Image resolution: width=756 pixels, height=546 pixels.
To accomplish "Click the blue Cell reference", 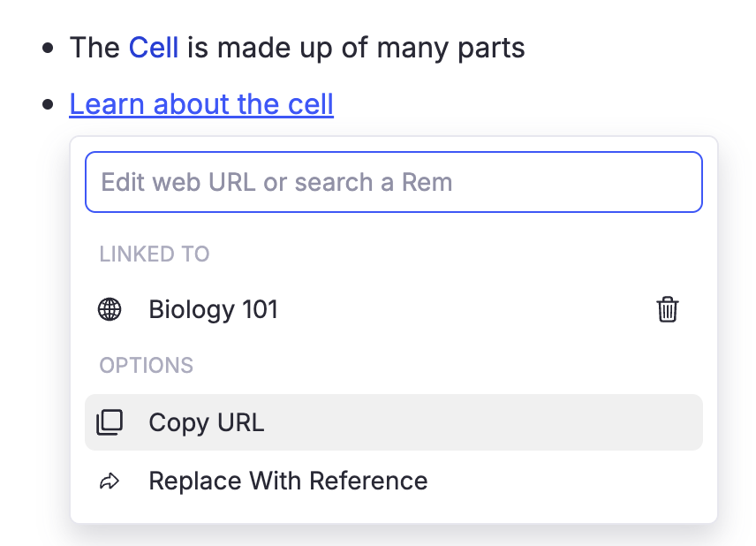I will pos(154,47).
